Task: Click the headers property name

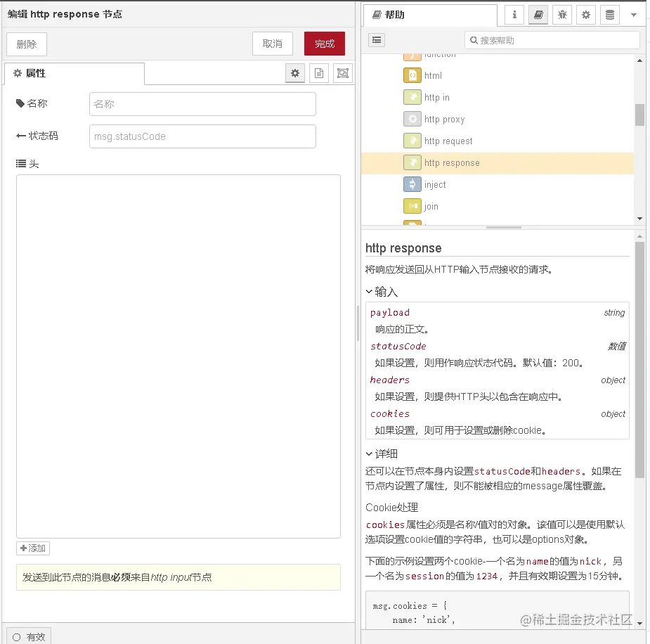Action: [x=390, y=380]
